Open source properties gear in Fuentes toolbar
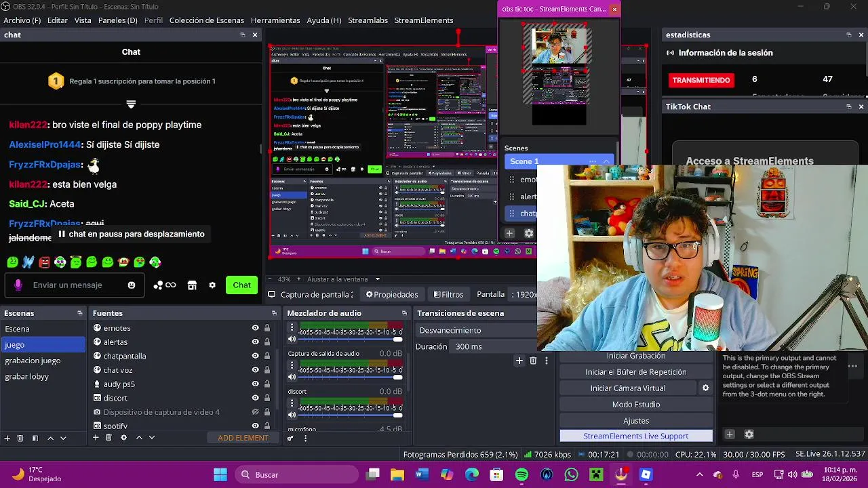Viewport: 868px width, 488px height. click(x=123, y=438)
